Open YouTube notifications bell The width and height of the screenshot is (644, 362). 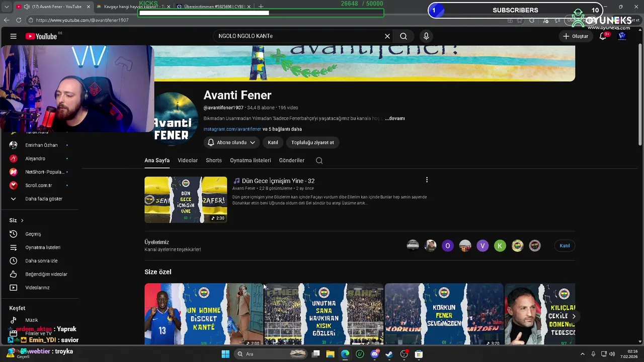pos(603,36)
